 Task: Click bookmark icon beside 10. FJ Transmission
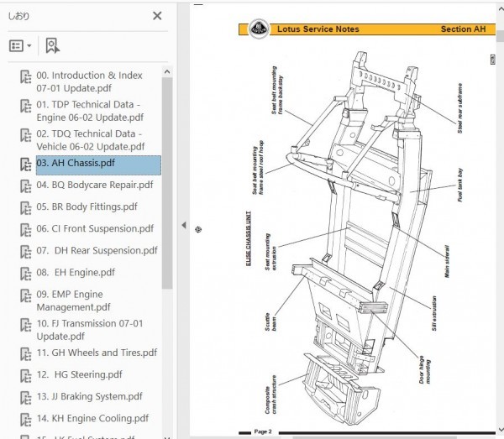tap(26, 325)
